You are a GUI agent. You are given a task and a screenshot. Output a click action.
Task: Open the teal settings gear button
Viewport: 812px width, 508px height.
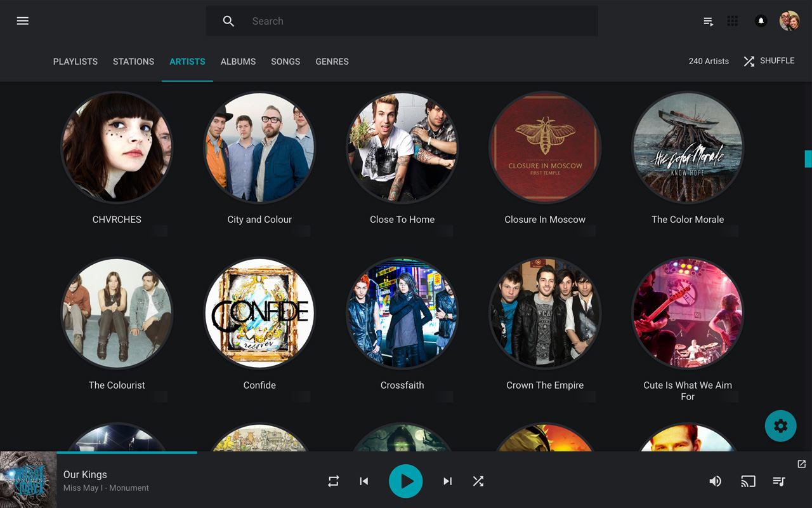pos(781,426)
